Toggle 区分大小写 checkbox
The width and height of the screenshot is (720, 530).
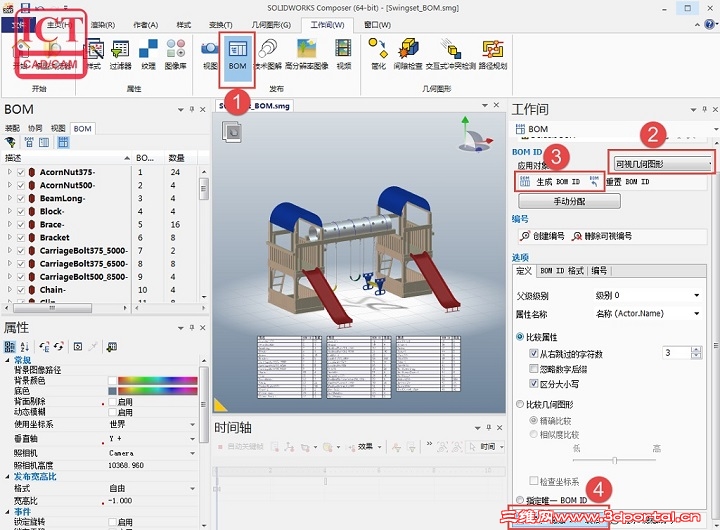pyautogui.click(x=534, y=383)
